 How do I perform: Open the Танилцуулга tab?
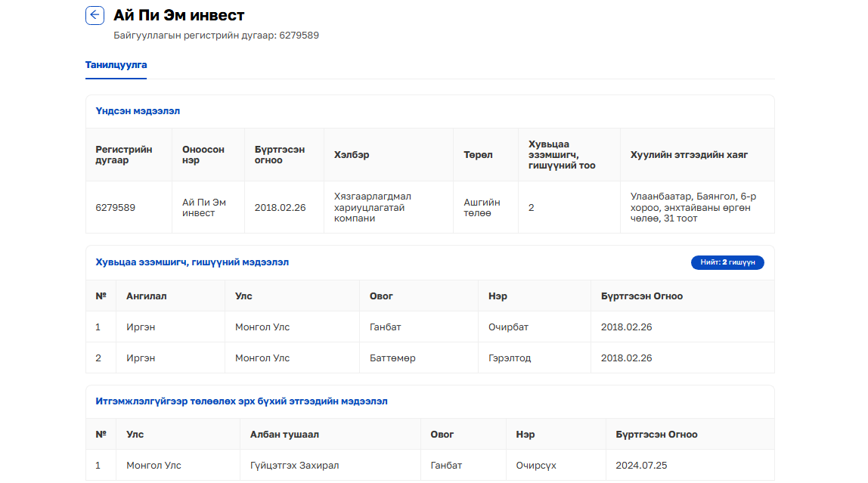pos(116,65)
